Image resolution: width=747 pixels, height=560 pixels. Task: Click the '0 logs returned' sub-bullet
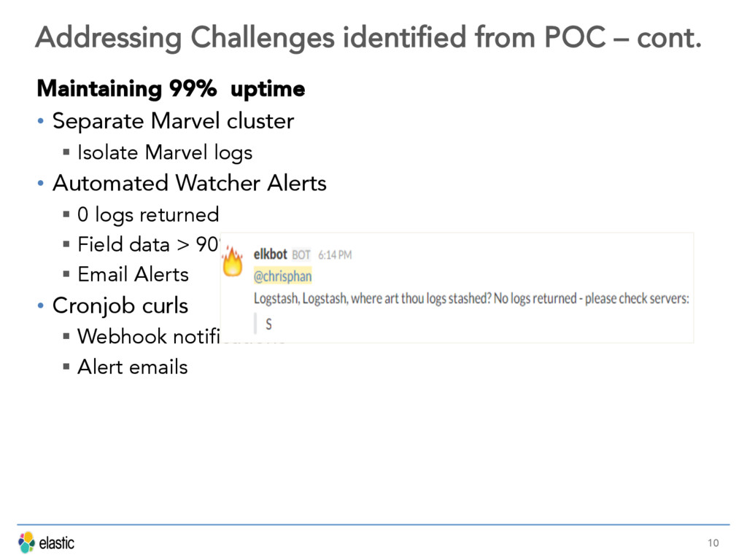click(x=148, y=215)
